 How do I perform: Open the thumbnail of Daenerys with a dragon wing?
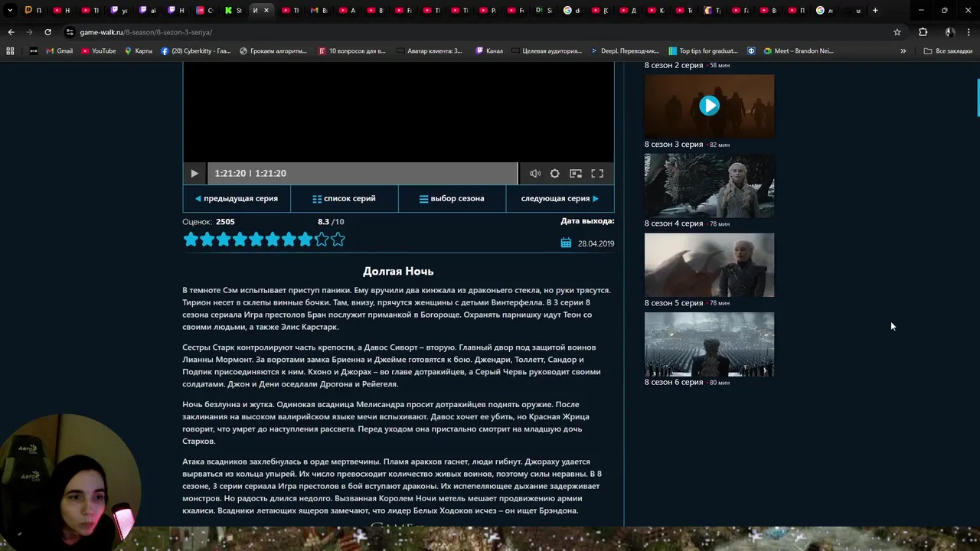(x=709, y=265)
